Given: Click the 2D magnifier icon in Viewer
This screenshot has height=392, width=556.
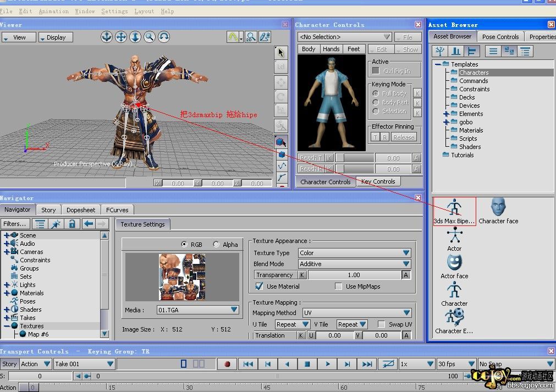Looking at the screenshot, I should tap(251, 37).
